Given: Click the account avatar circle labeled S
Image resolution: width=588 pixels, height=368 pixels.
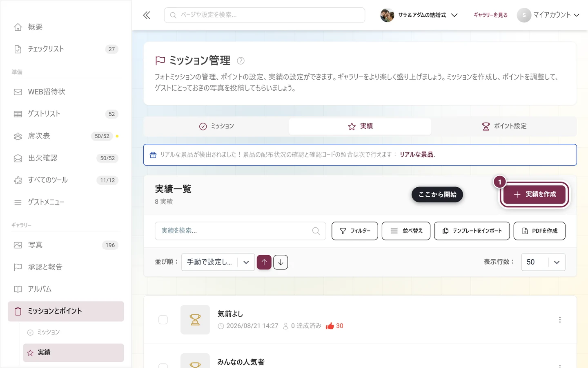Looking at the screenshot, I should coord(524,15).
